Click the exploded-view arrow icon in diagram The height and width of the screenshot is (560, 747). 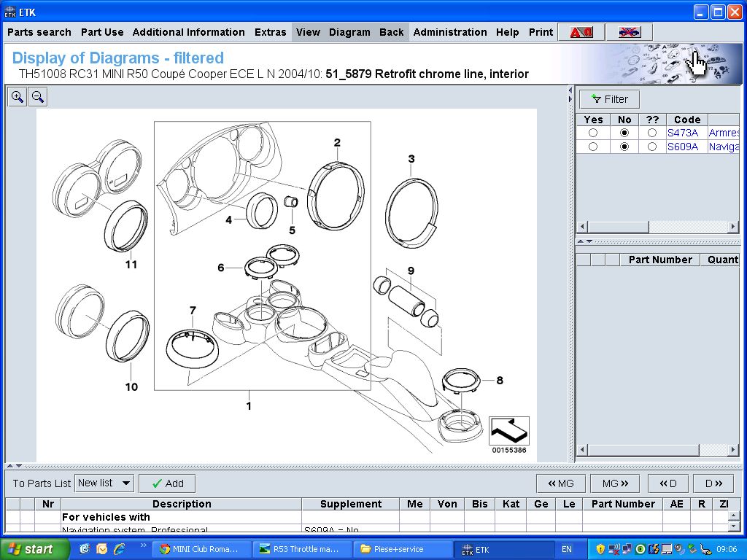tap(508, 431)
